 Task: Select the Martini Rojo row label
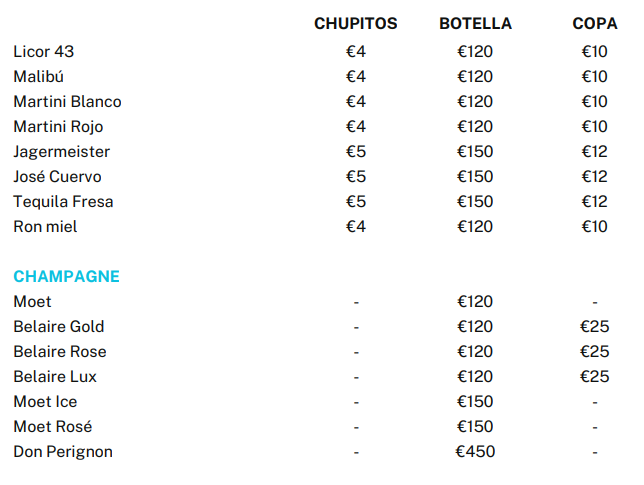pyautogui.click(x=58, y=127)
